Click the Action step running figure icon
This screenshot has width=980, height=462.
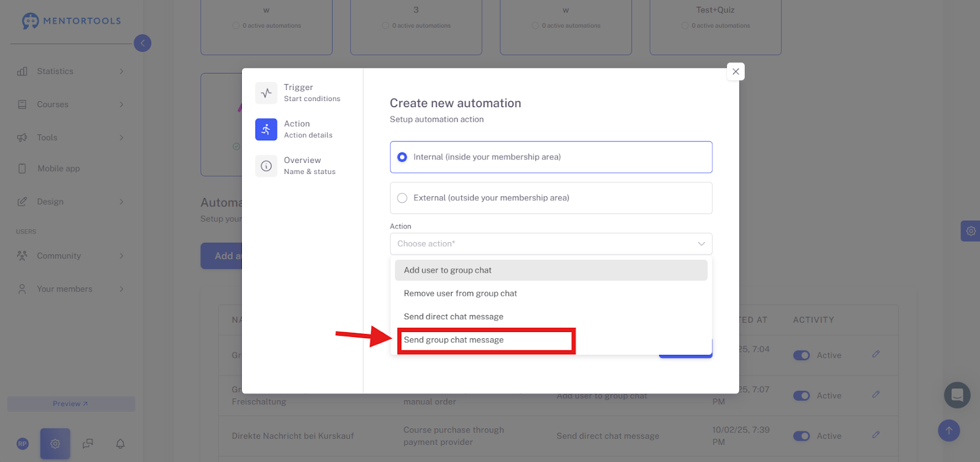pyautogui.click(x=266, y=129)
